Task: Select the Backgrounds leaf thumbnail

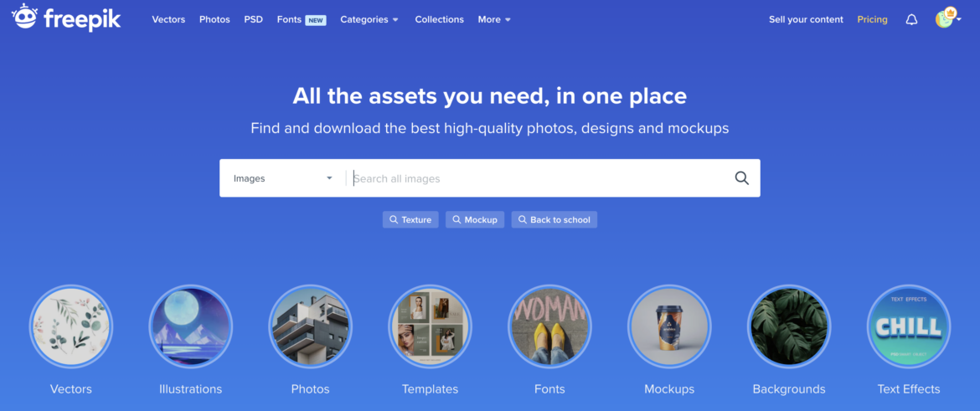Action: click(x=789, y=326)
